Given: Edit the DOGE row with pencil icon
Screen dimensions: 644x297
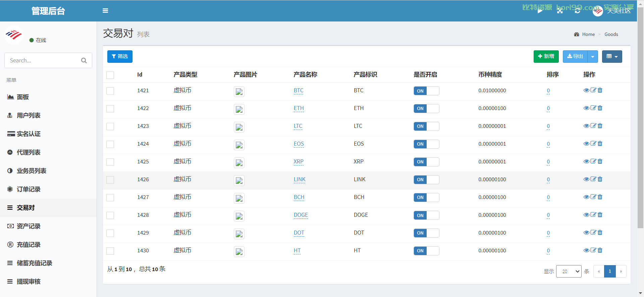Looking at the screenshot, I should pyautogui.click(x=593, y=215).
